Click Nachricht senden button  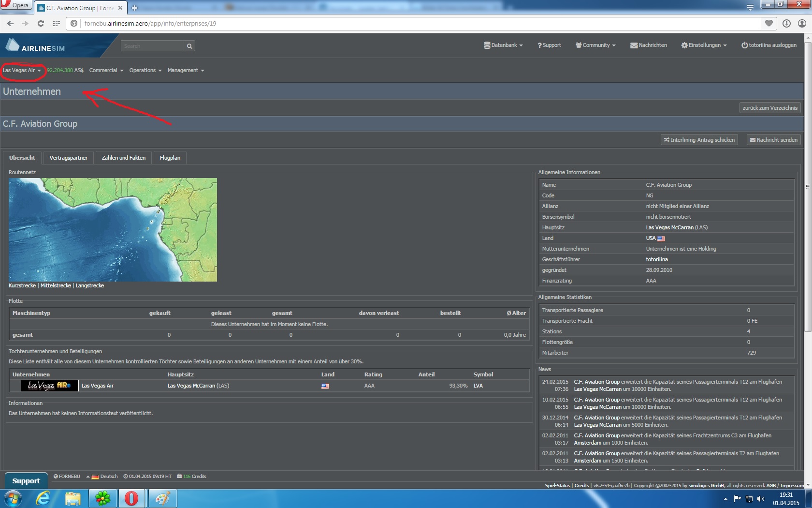point(774,140)
